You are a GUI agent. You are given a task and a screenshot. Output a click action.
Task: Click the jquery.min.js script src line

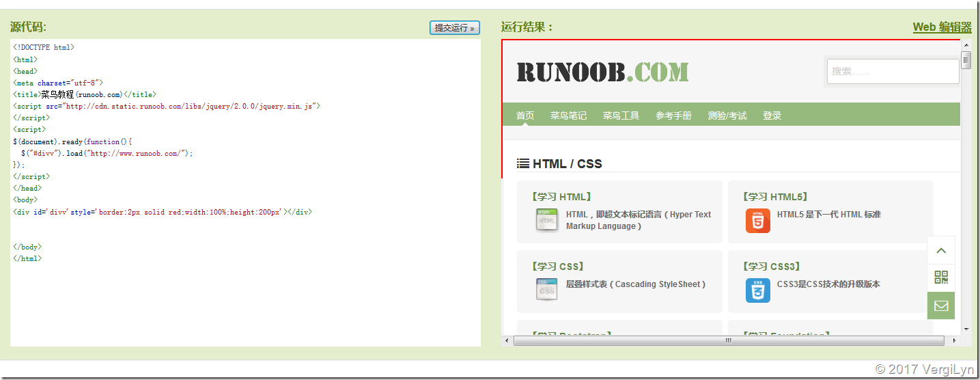[166, 106]
